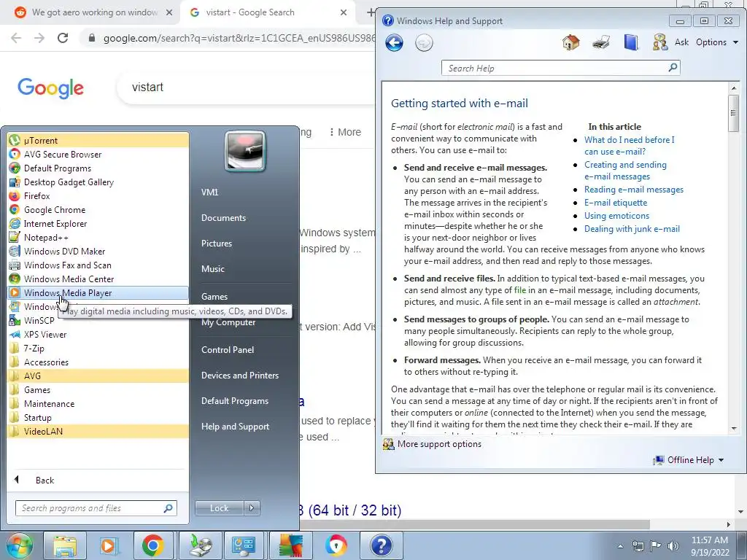The image size is (747, 560).
Task: Launch Windows Media Player from programs list
Action: pyautogui.click(x=98, y=293)
